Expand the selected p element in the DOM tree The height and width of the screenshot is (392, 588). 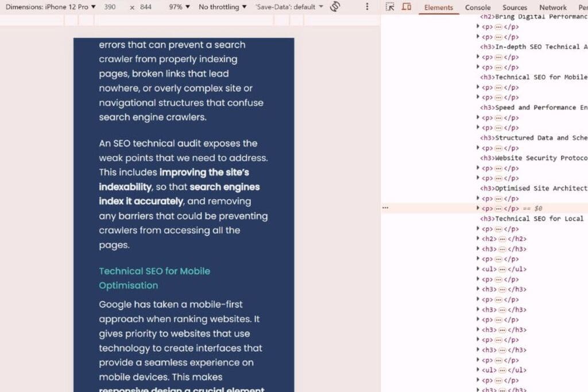click(478, 208)
